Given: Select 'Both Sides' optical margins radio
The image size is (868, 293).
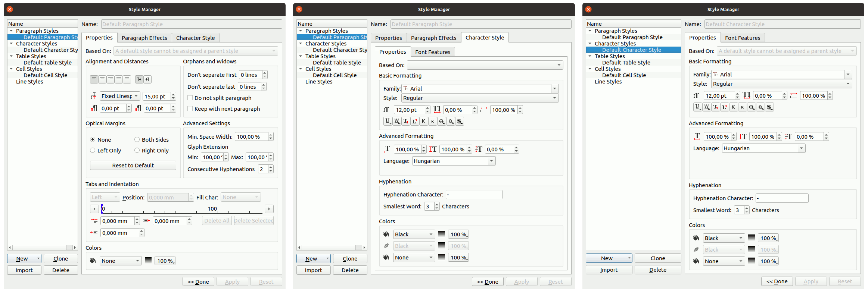Looking at the screenshot, I should [x=137, y=140].
